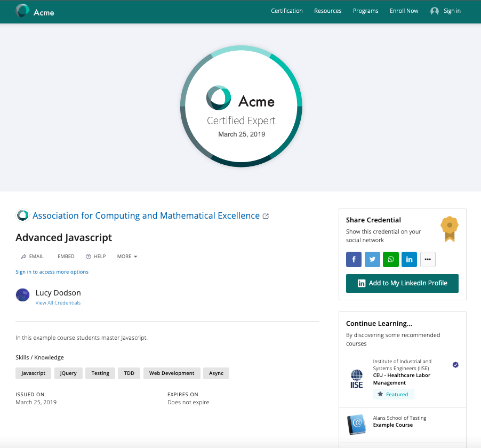This screenshot has height=448, width=481.
Task: Open the Example Course book thumbnail
Action: tap(357, 424)
